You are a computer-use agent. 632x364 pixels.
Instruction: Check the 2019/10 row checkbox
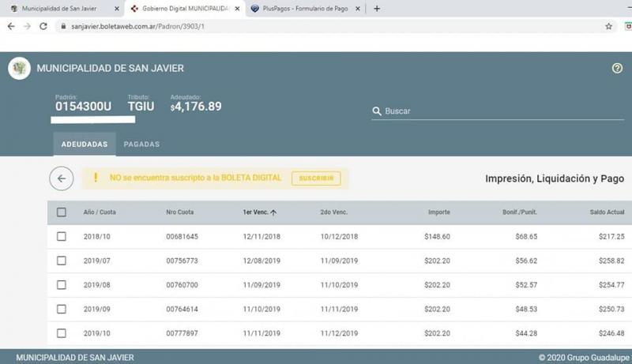(x=62, y=333)
